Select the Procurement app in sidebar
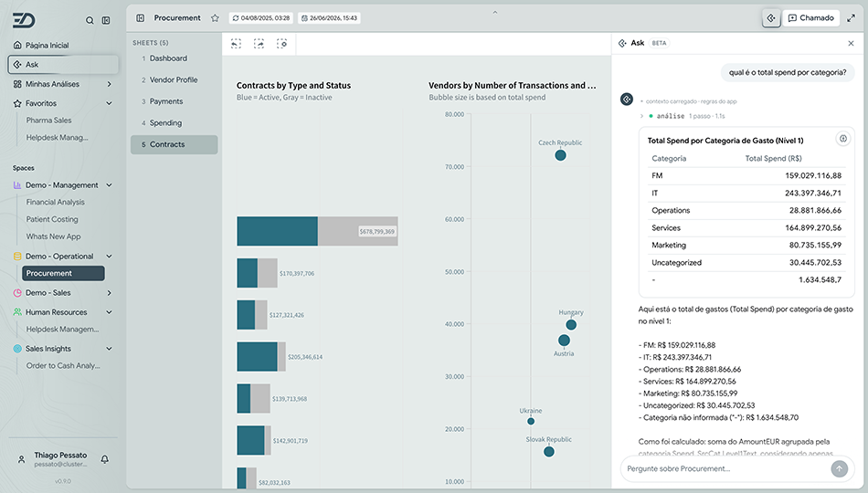The image size is (868, 493). [x=63, y=273]
